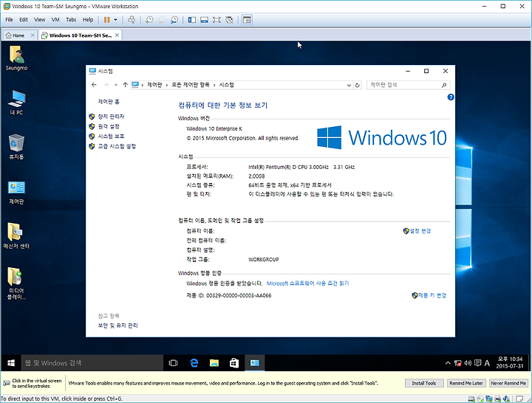Click the volume speaker tray icon
Viewport: 532px width, 403px height.
(468, 363)
